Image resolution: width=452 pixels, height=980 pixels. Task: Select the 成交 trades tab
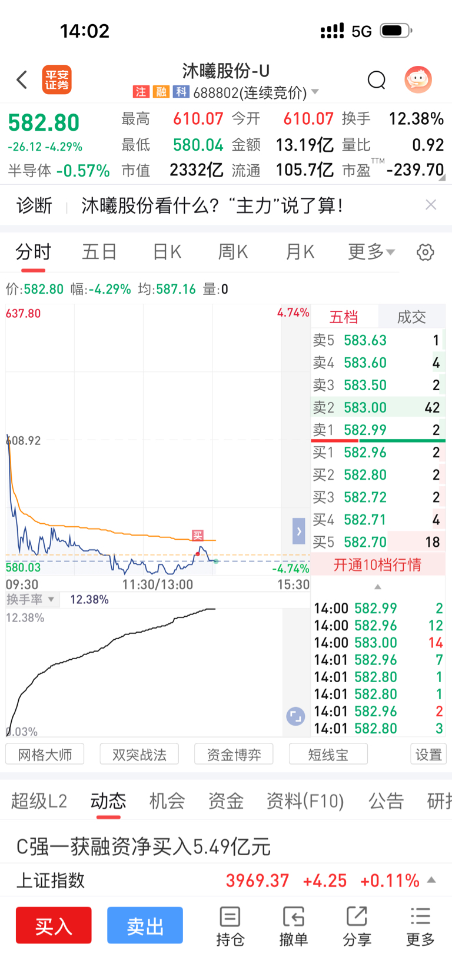(x=411, y=317)
